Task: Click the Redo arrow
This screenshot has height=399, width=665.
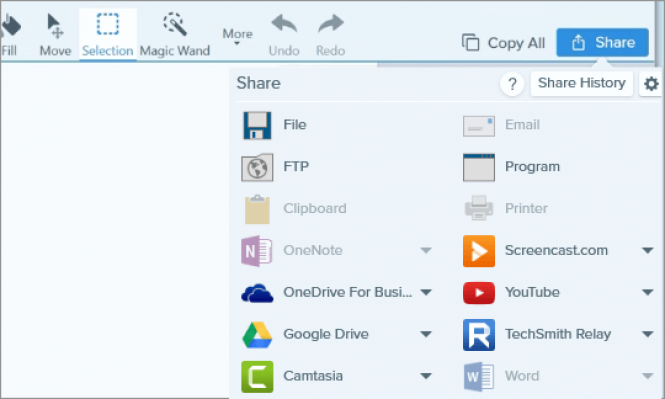Action: 331,23
